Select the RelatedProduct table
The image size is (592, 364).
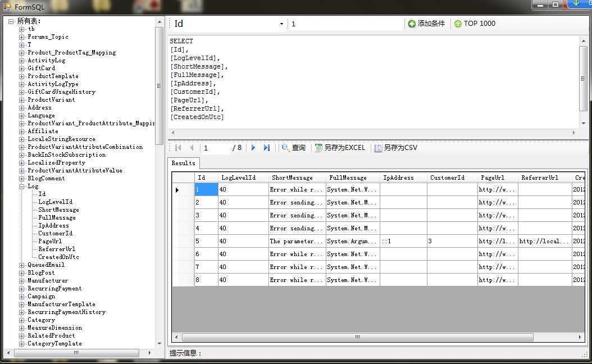point(51,336)
